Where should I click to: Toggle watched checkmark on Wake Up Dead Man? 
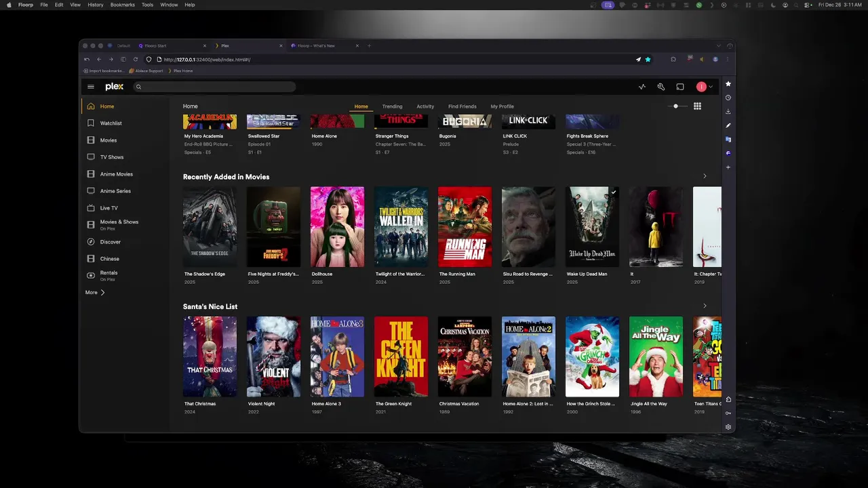coord(614,192)
